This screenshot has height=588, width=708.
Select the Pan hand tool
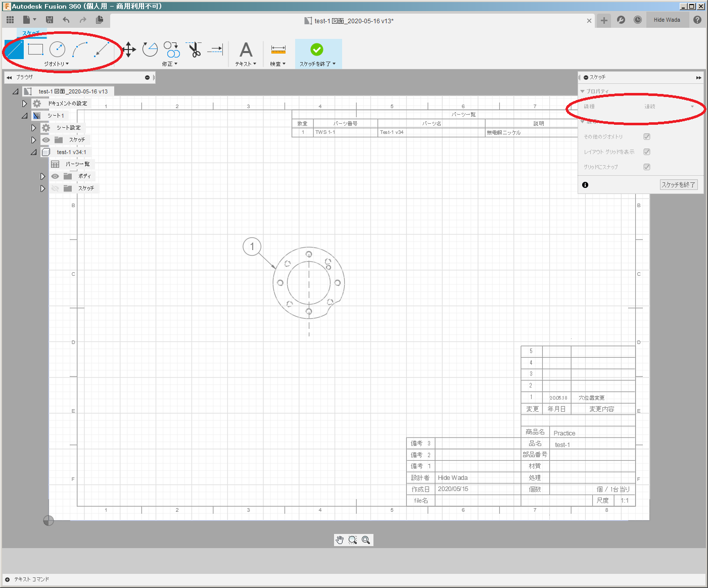(x=340, y=540)
